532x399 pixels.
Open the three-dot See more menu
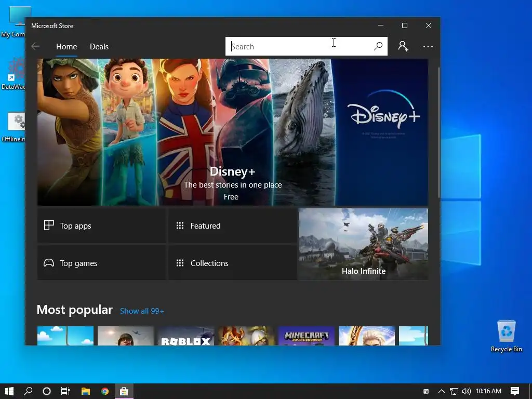(428, 46)
